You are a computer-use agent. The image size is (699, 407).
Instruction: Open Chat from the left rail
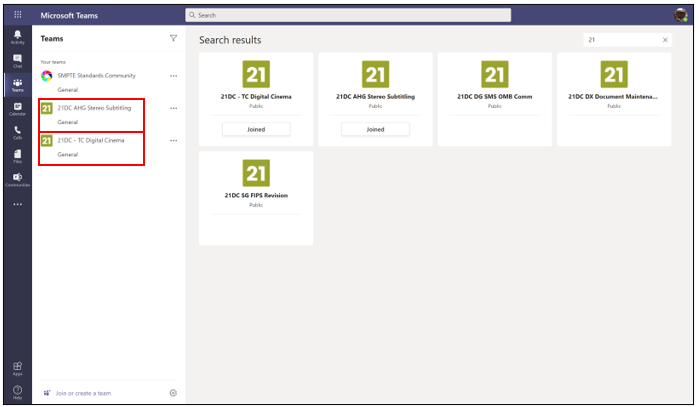tap(17, 61)
